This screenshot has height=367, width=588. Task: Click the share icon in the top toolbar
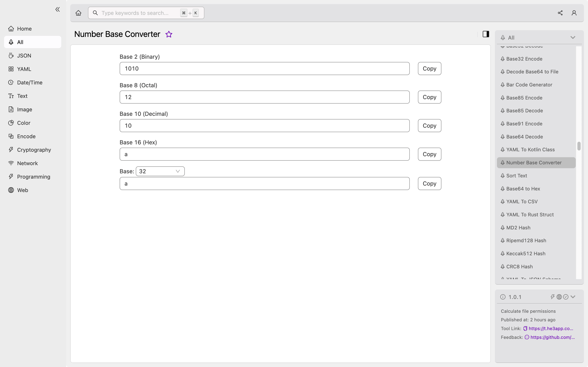point(560,13)
